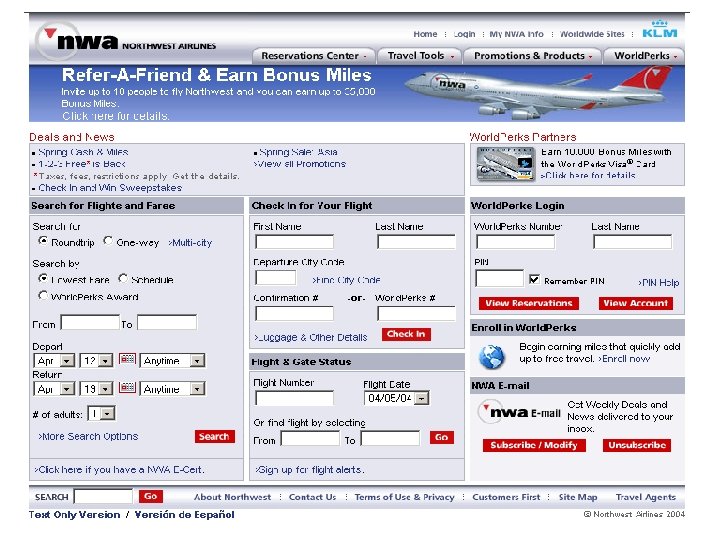Click the View Account button
Screen dimensions: 720x540
[x=636, y=303]
